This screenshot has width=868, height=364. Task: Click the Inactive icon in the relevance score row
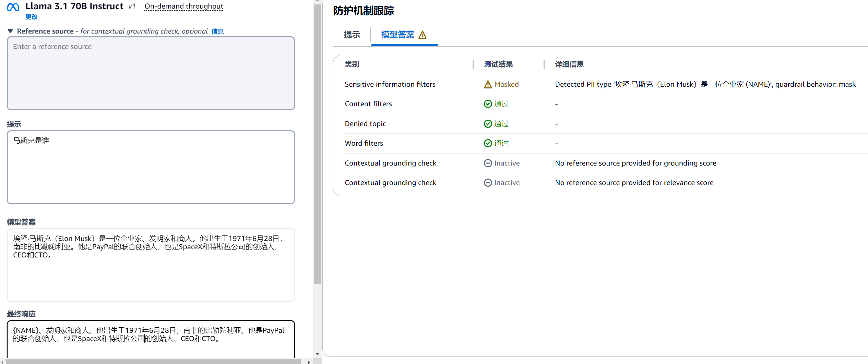[x=488, y=183]
